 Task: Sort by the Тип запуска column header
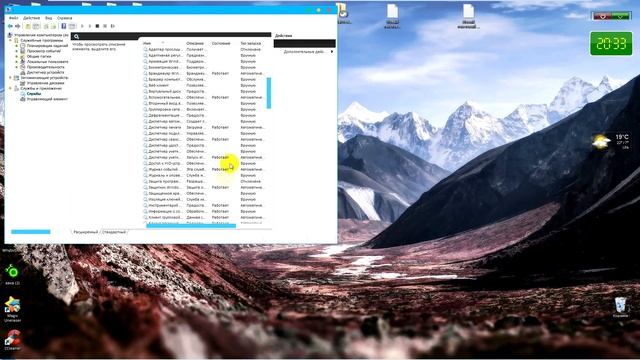coord(251,43)
